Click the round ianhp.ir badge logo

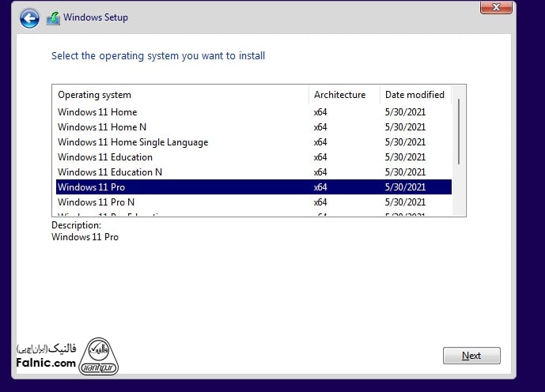(100, 354)
